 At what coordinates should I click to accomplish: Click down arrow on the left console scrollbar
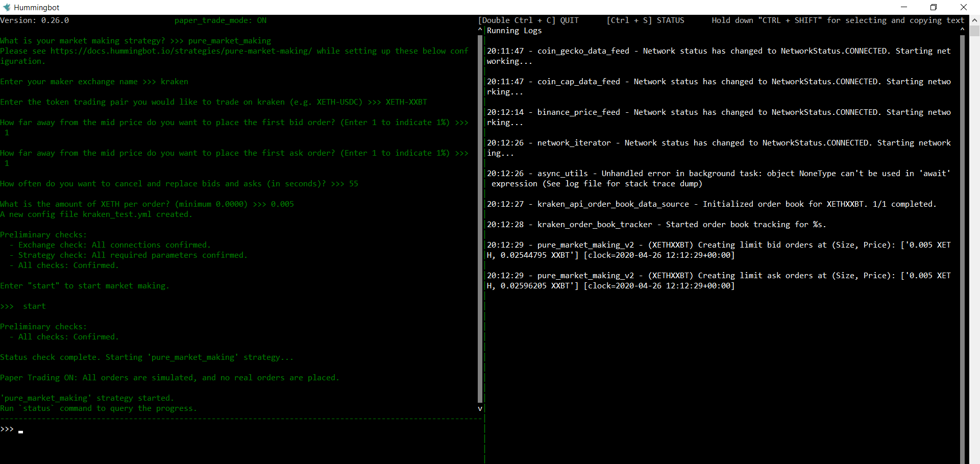(480, 408)
